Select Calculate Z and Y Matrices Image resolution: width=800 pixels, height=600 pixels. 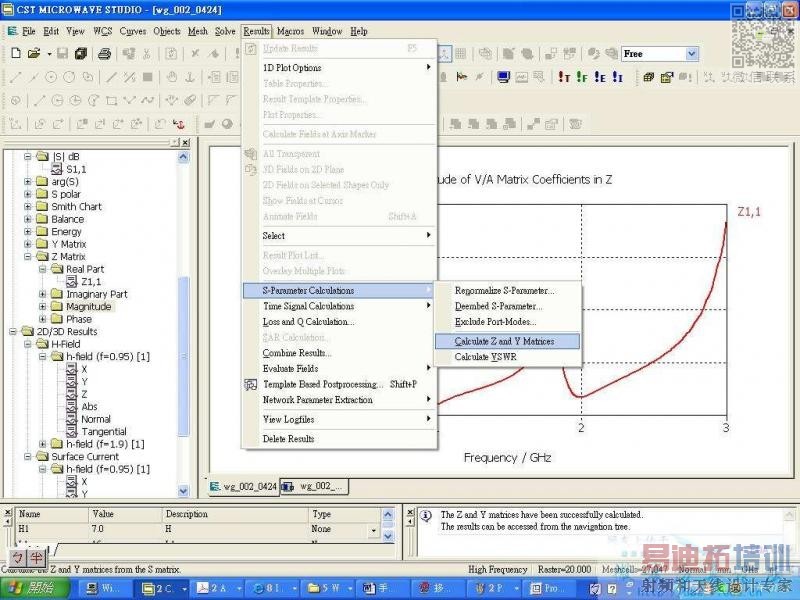(x=507, y=341)
